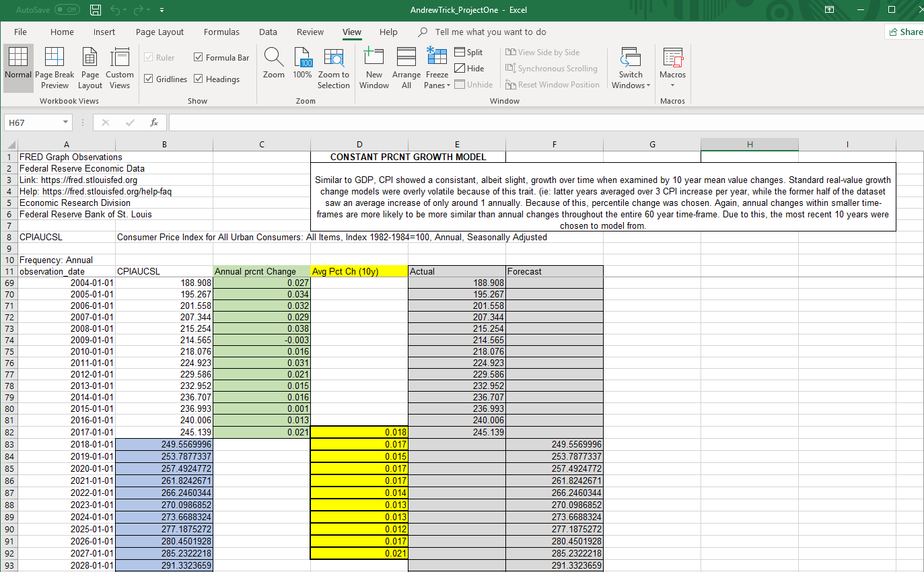
Task: Select Forecast value 291.3323659
Action: point(555,566)
